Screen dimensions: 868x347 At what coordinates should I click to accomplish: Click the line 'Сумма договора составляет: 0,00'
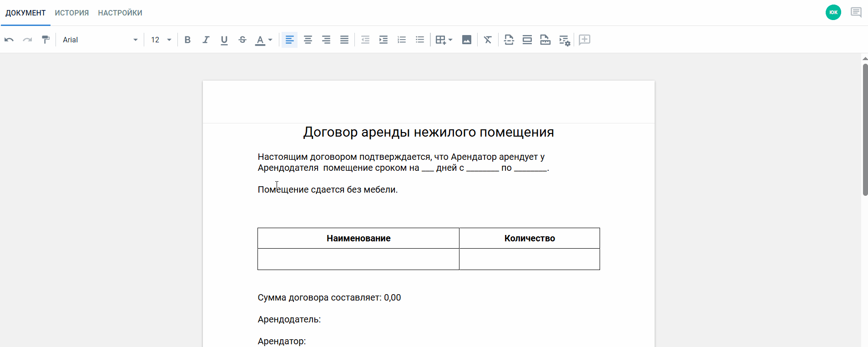pos(329,297)
